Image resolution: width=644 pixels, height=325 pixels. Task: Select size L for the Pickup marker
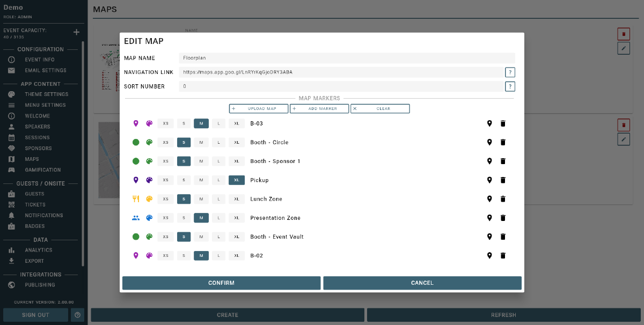(219, 180)
